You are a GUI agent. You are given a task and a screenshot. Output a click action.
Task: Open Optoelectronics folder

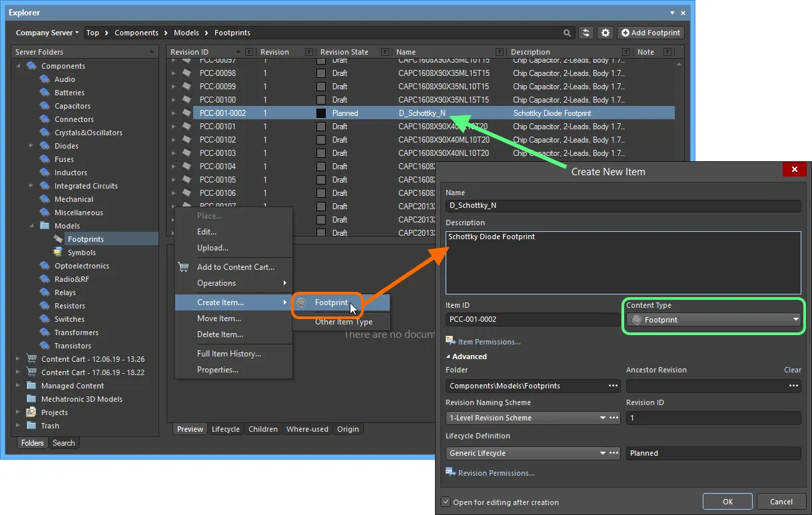click(82, 266)
